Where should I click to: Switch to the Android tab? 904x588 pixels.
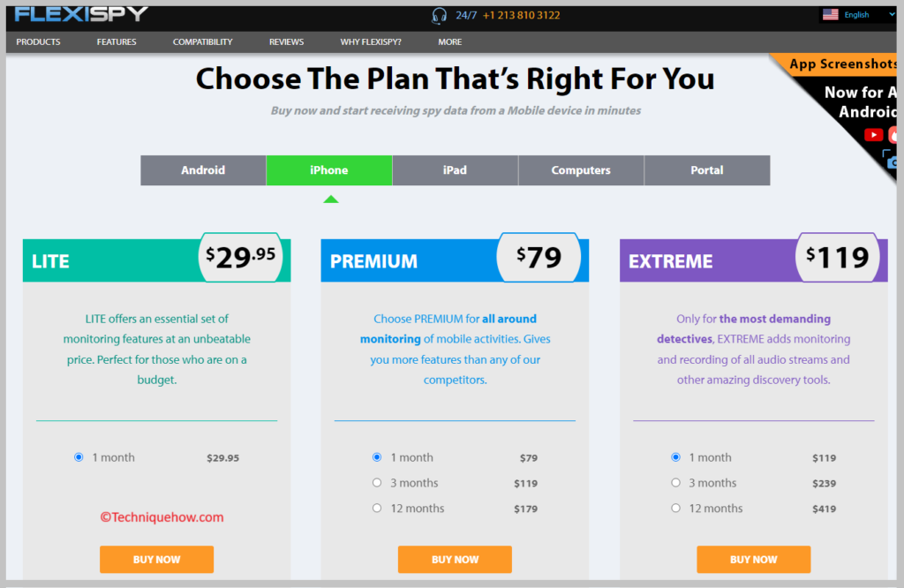pos(203,170)
